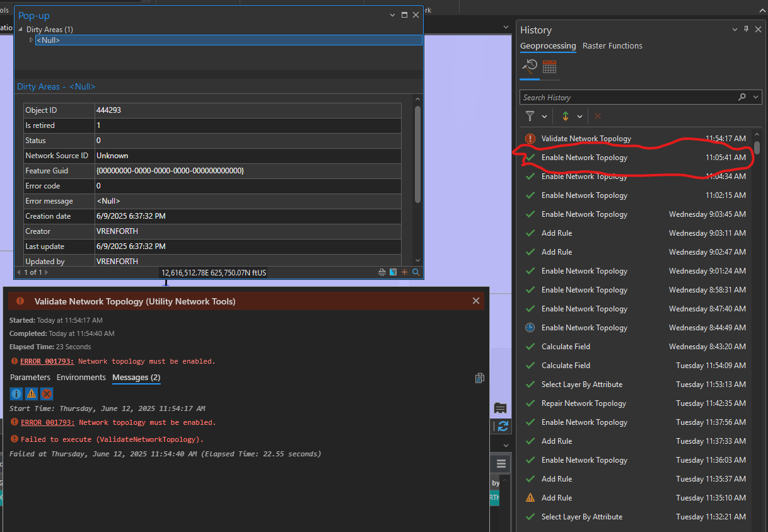
Task: Switch to the Raster Functions tab
Action: [x=612, y=46]
